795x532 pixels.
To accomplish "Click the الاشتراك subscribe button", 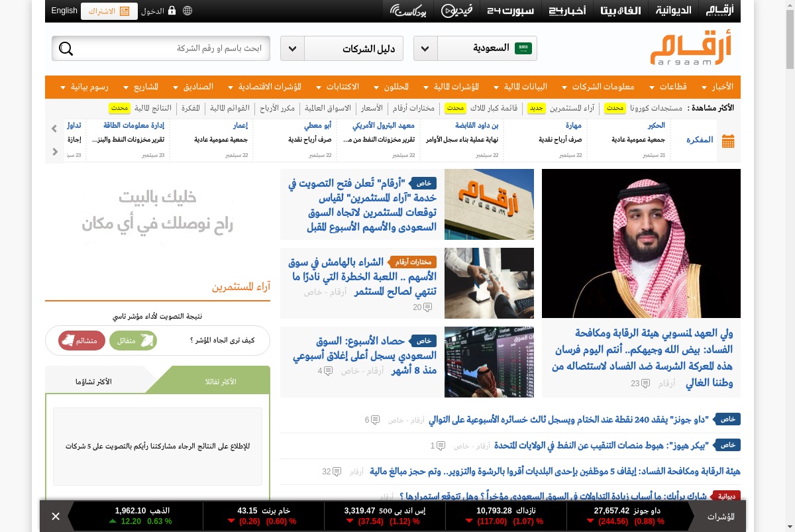I will pyautogui.click(x=109, y=11).
